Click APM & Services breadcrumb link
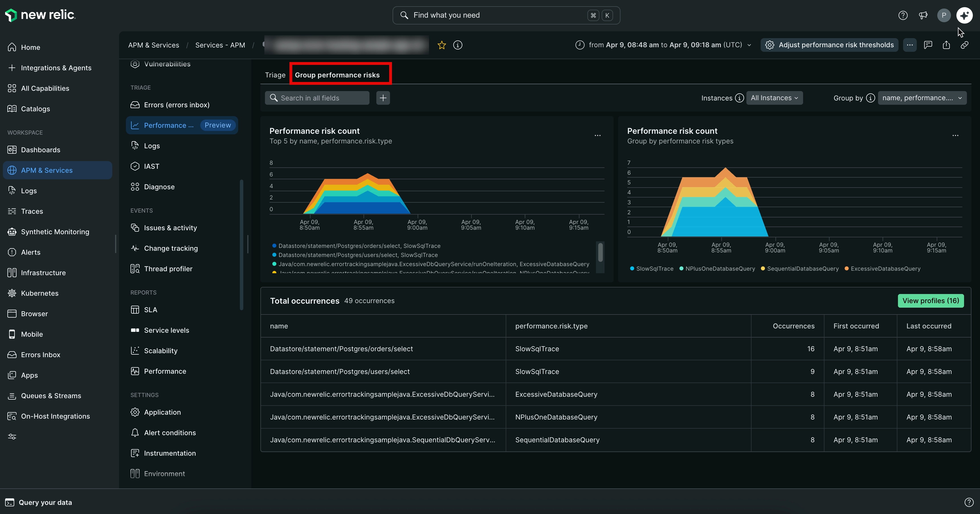The image size is (980, 514). 154,45
